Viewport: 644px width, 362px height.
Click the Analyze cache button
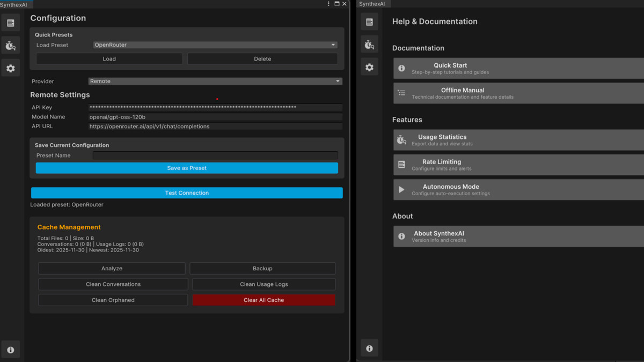[112, 268]
